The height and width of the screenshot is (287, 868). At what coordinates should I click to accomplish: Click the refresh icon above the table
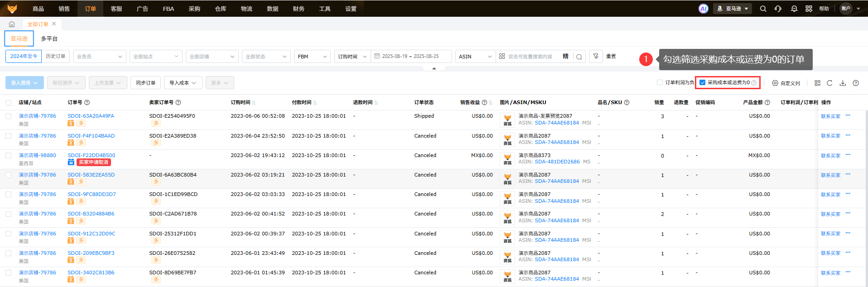click(x=829, y=83)
